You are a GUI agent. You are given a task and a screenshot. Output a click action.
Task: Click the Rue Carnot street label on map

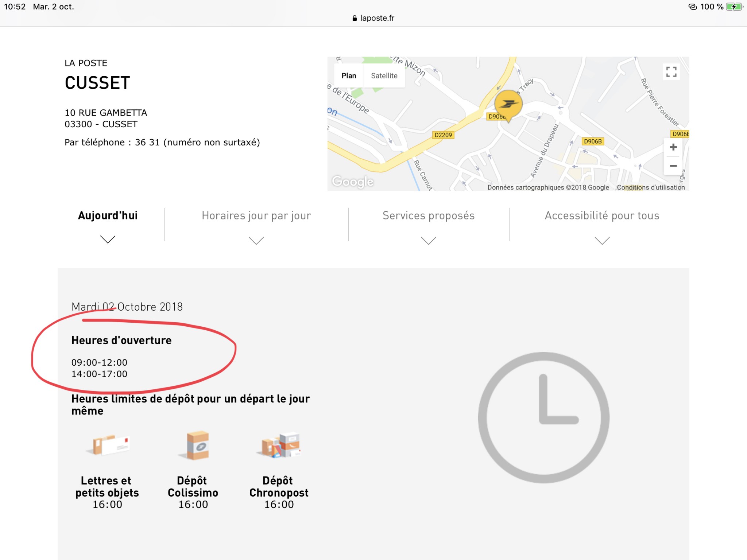click(x=423, y=175)
